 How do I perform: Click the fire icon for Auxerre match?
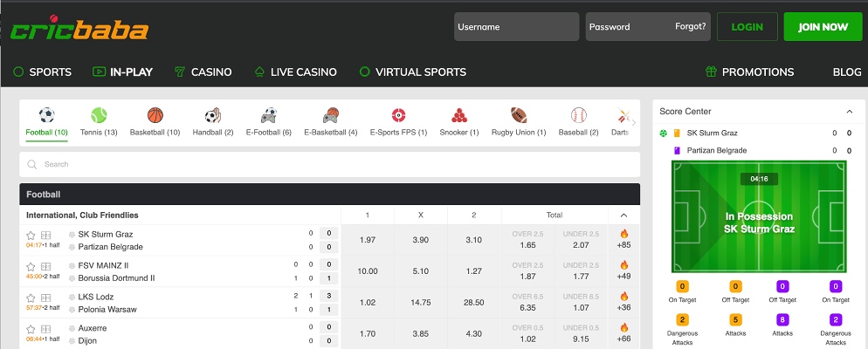coord(623,327)
